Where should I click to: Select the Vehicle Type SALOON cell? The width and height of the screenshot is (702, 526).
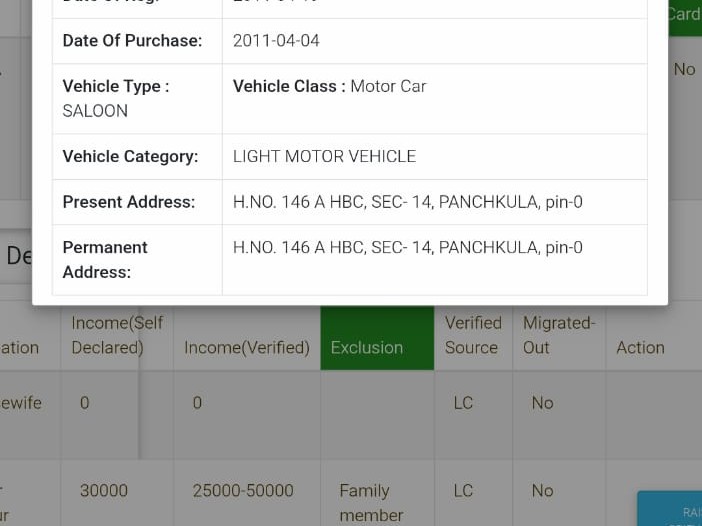[x=95, y=111]
